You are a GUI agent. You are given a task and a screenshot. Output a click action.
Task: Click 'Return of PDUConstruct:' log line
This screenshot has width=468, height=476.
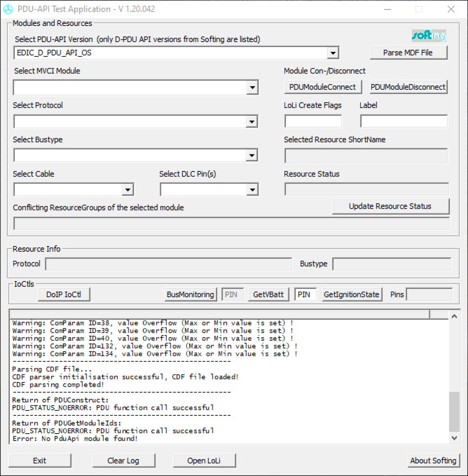(60, 400)
